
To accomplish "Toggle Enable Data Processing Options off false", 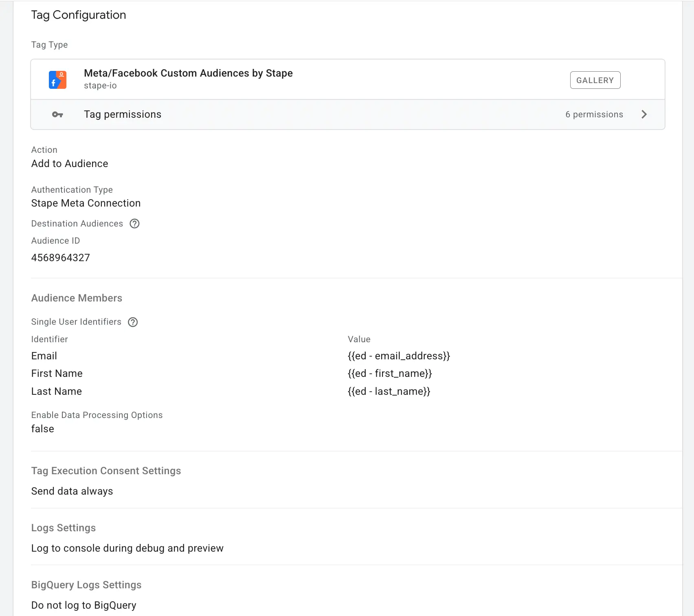I will point(42,429).
